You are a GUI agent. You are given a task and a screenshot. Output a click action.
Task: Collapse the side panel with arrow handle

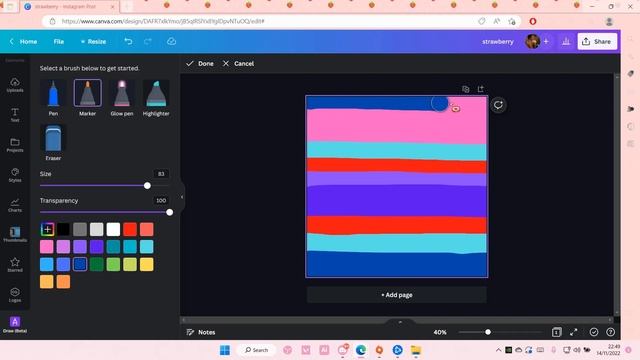click(182, 197)
